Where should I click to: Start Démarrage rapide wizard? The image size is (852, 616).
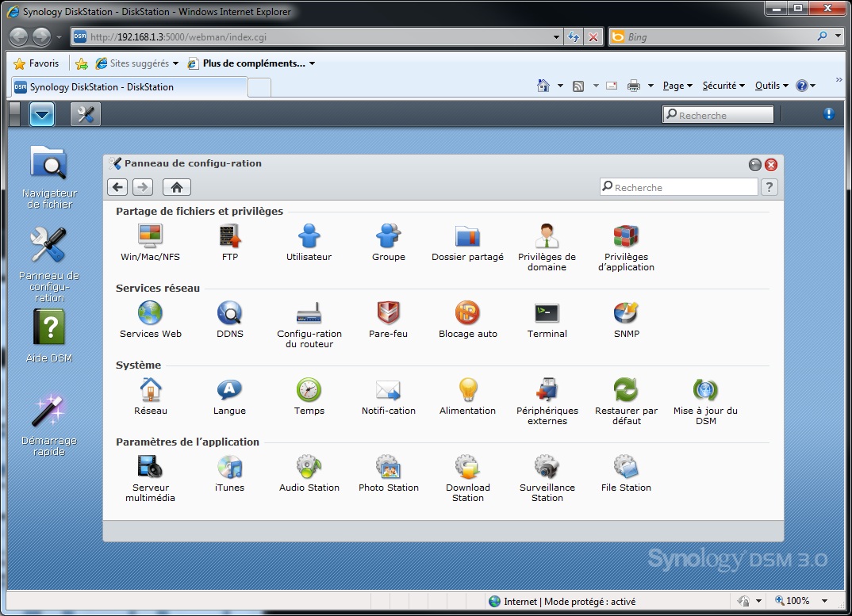coord(49,425)
